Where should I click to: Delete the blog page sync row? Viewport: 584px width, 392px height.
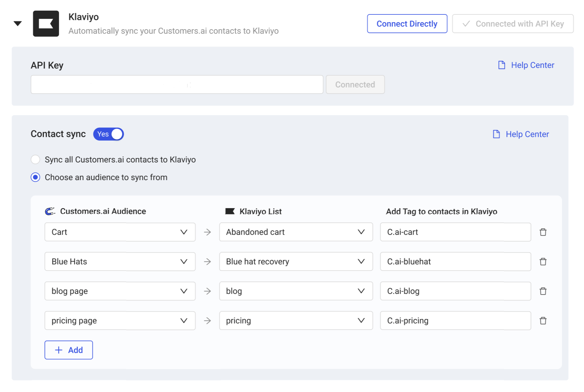click(x=543, y=291)
